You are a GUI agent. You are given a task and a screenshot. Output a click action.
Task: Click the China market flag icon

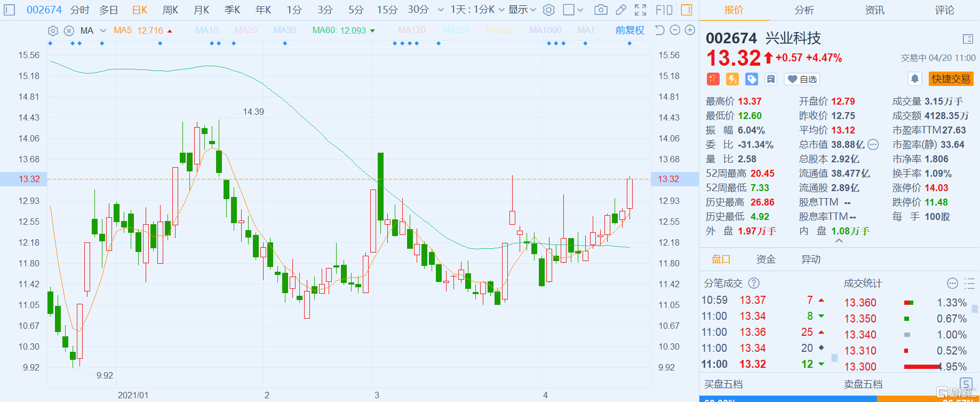[713, 79]
